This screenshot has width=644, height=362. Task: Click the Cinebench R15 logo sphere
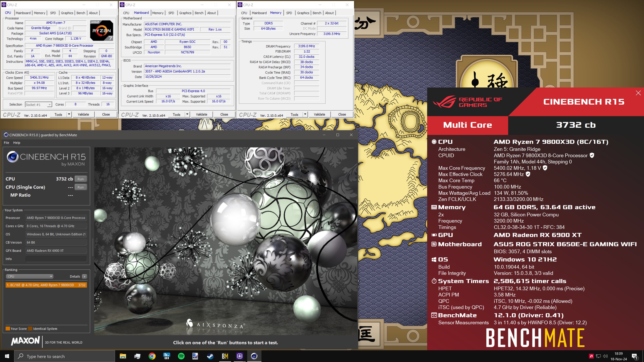[13, 157]
